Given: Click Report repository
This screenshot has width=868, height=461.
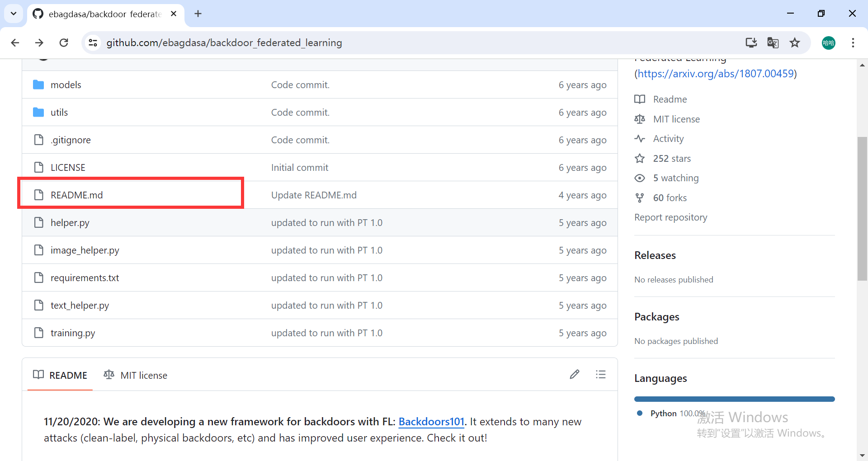Looking at the screenshot, I should [x=671, y=217].
